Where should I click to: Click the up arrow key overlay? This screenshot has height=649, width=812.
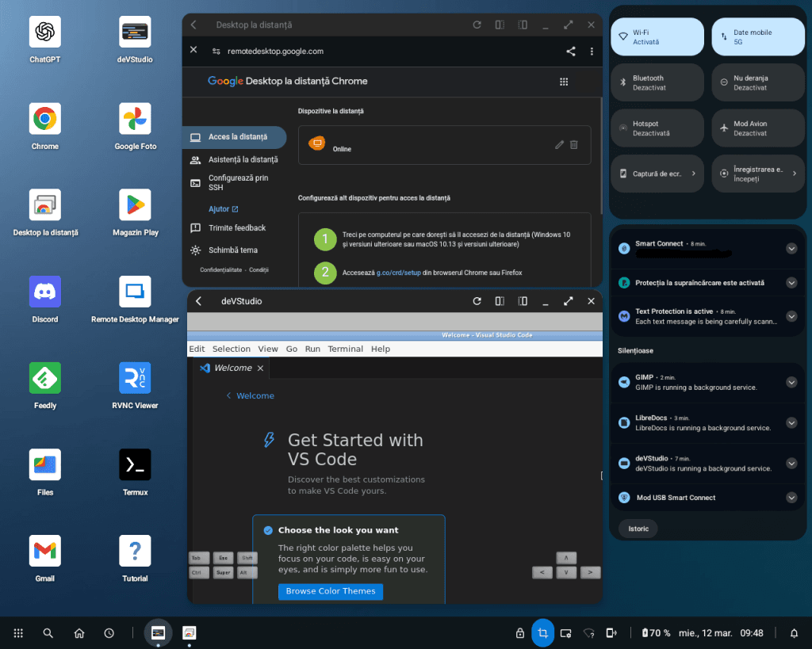[566, 558]
